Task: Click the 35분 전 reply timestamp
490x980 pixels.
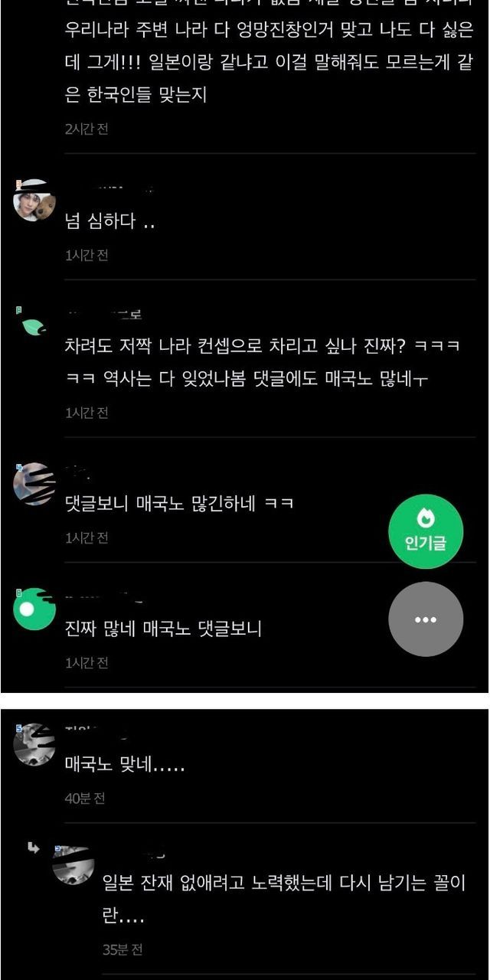Action: pyautogui.click(x=122, y=949)
